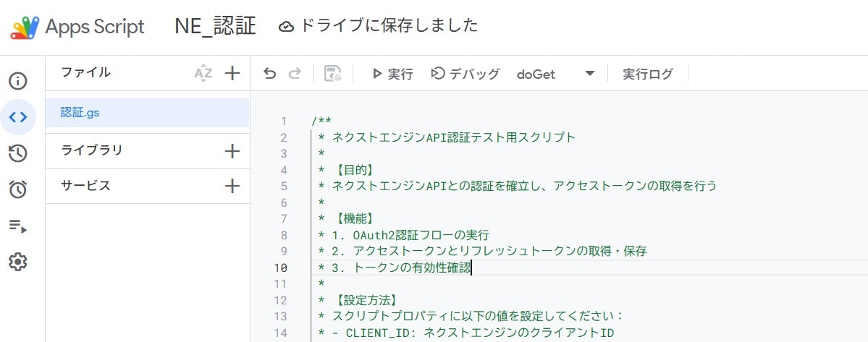Click the ライブラリ section header

point(91,151)
